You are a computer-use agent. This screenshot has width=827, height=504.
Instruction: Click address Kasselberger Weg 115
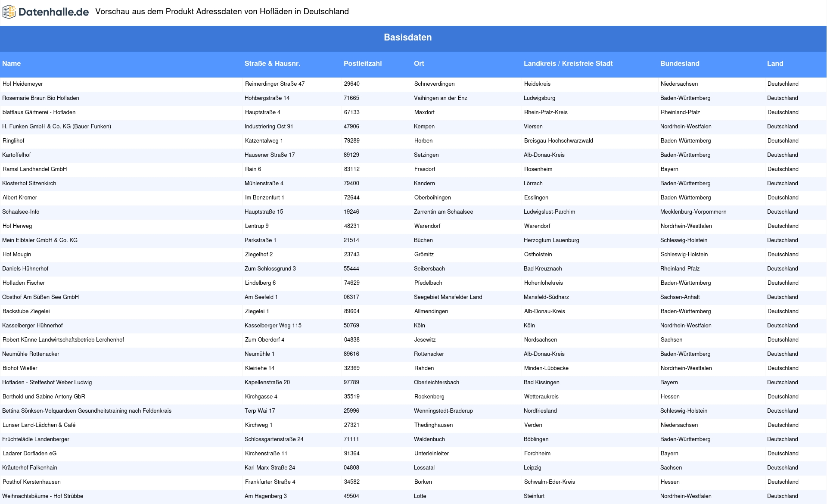click(273, 326)
